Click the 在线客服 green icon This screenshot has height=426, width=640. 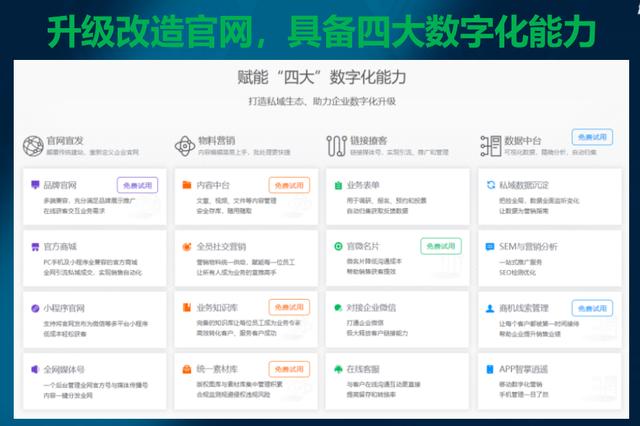pyautogui.click(x=337, y=369)
